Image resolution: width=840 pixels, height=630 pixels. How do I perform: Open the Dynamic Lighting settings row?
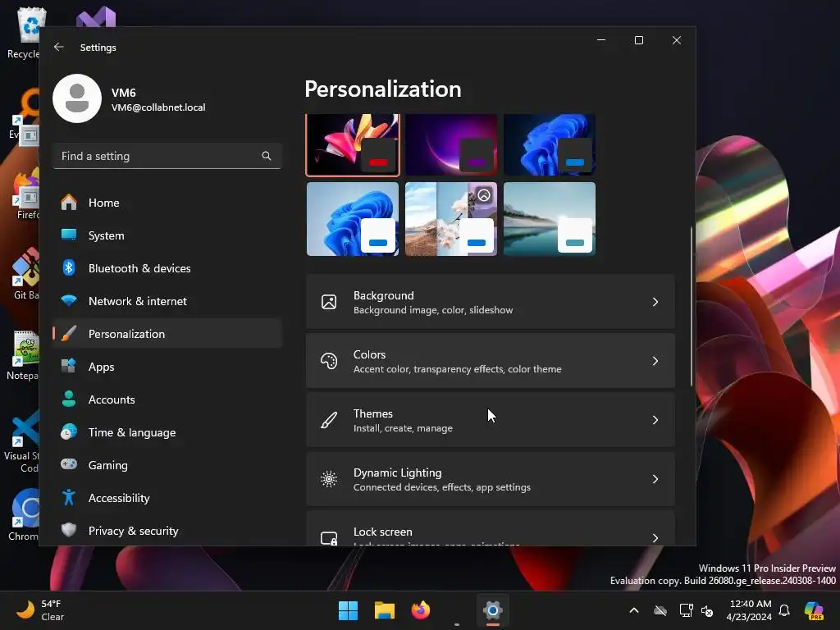[x=491, y=479]
